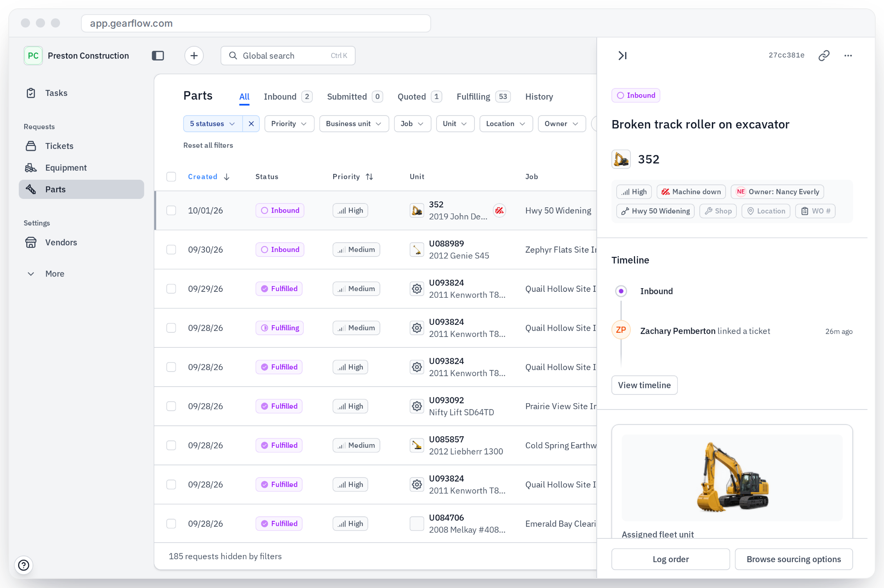Click the Log order button
The image size is (884, 588).
[671, 559]
